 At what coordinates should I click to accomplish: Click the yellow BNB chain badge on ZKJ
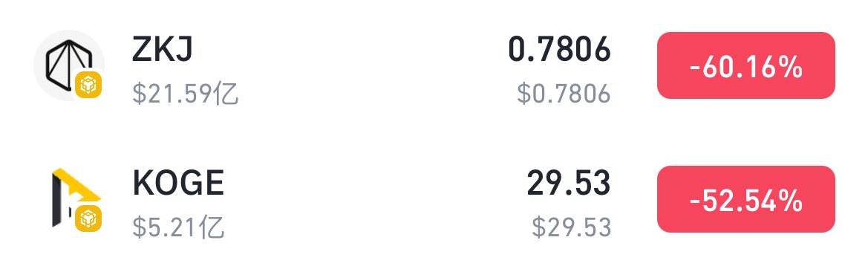pos(88,85)
